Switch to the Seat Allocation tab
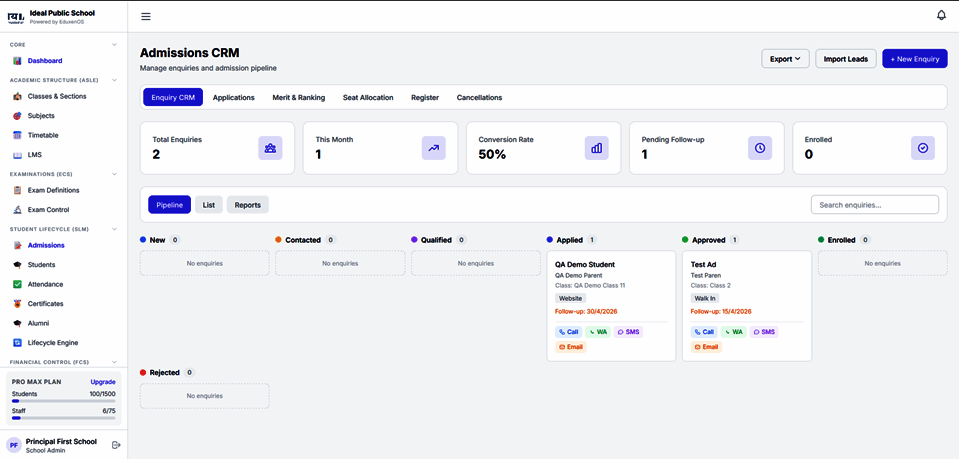Viewport: 959px width, 459px height. pos(368,97)
